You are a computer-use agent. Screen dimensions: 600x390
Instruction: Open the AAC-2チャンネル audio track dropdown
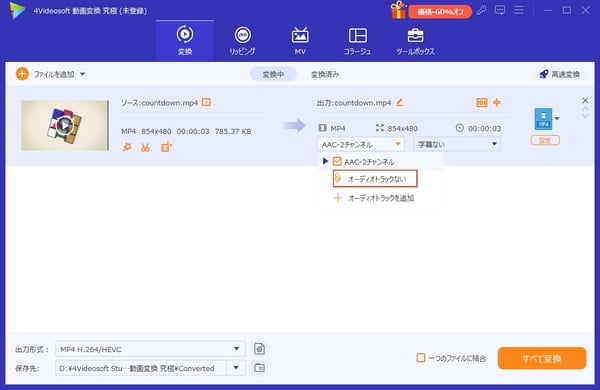[361, 144]
